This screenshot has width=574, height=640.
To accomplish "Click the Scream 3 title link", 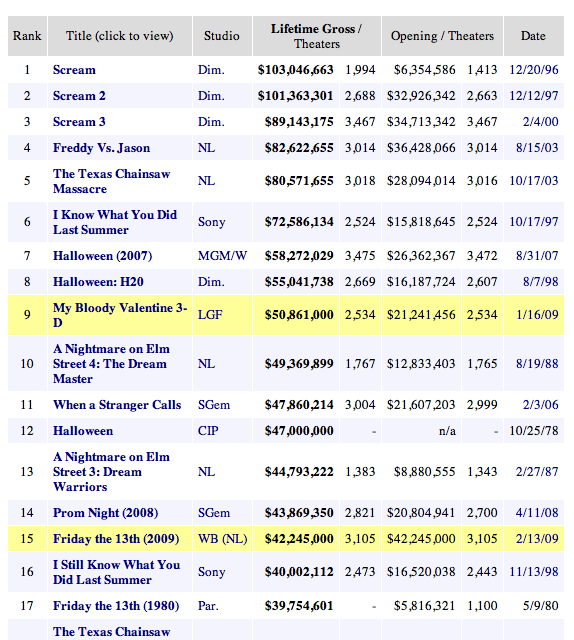I will [x=79, y=122].
